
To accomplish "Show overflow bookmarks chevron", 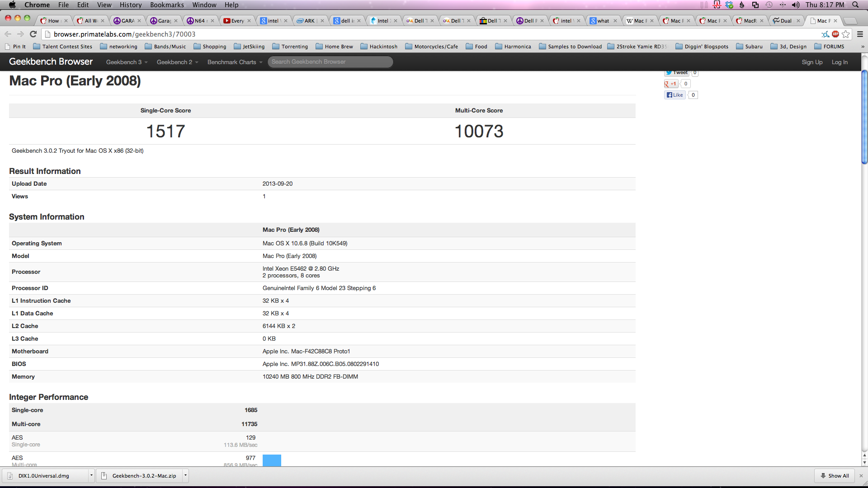I will [x=863, y=47].
